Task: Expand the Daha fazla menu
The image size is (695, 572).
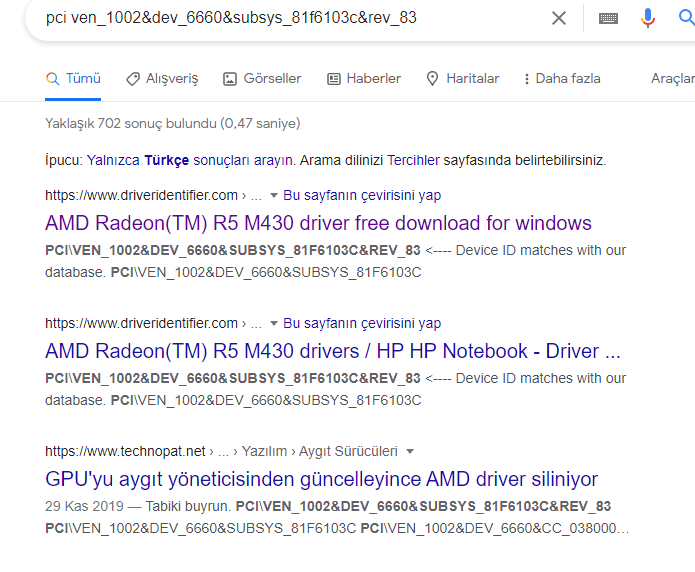Action: tap(562, 79)
